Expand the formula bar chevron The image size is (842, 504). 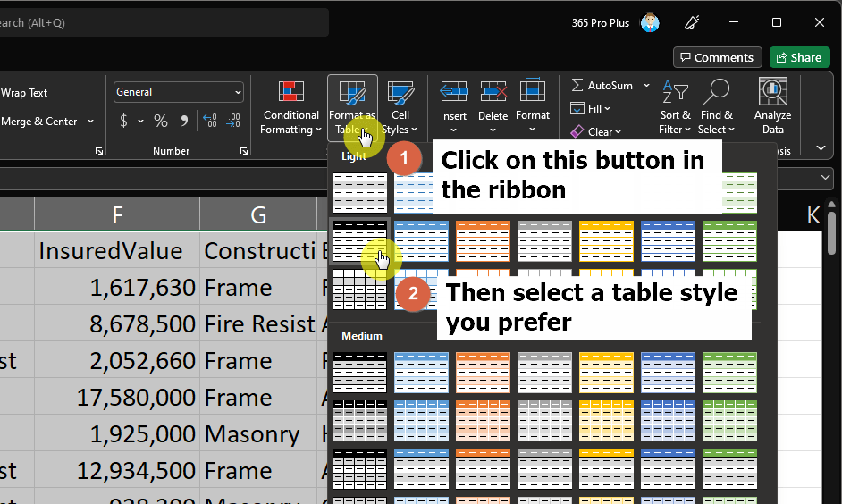pyautogui.click(x=825, y=177)
